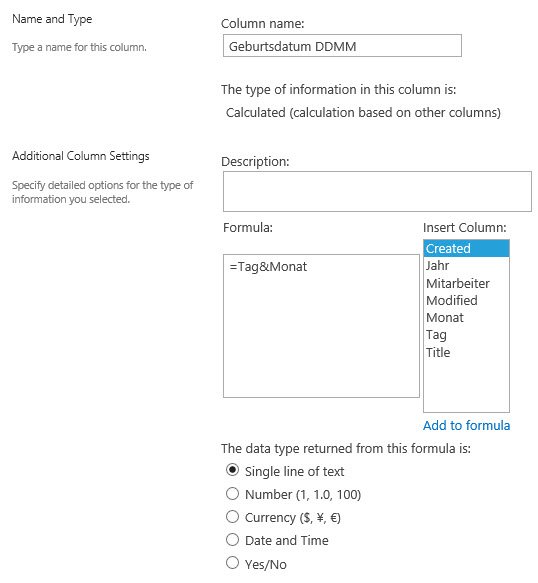Select Tag in the Insert Column list
Screen dimensions: 538x583
pos(466,335)
